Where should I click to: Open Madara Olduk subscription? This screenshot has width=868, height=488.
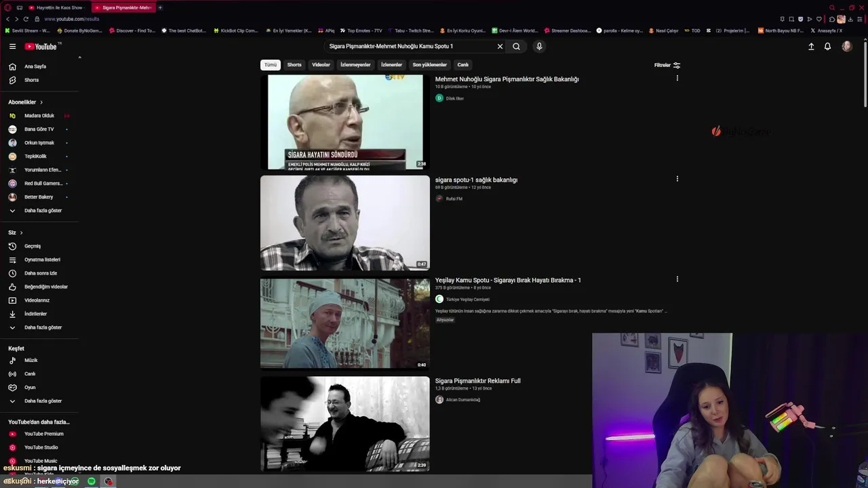click(39, 116)
